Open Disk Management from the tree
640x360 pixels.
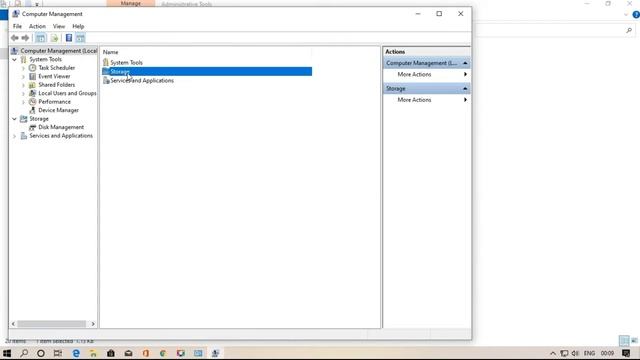(x=61, y=127)
